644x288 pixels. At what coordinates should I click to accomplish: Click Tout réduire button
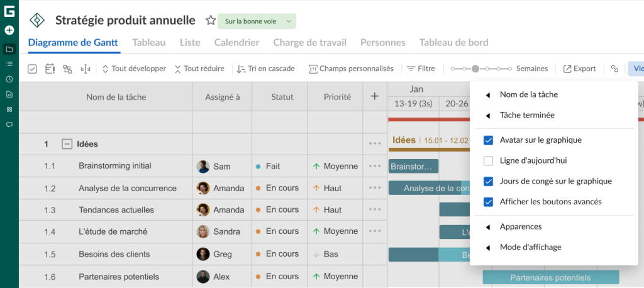point(199,69)
